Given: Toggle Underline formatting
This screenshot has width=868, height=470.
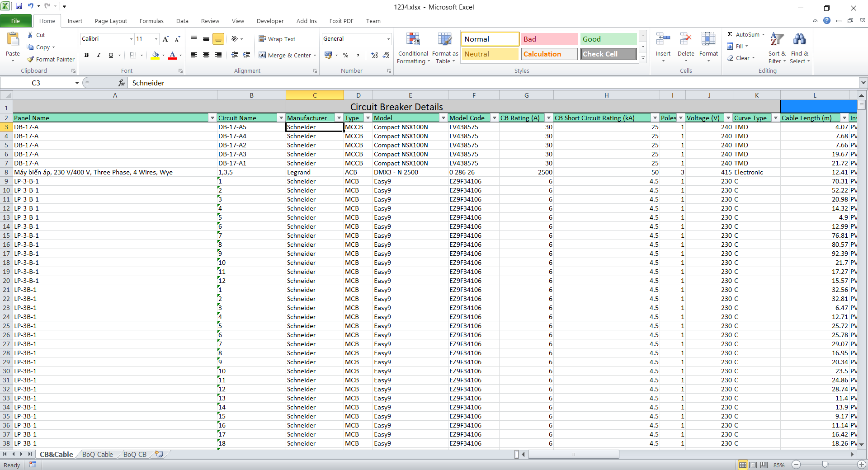Looking at the screenshot, I should coord(111,55).
